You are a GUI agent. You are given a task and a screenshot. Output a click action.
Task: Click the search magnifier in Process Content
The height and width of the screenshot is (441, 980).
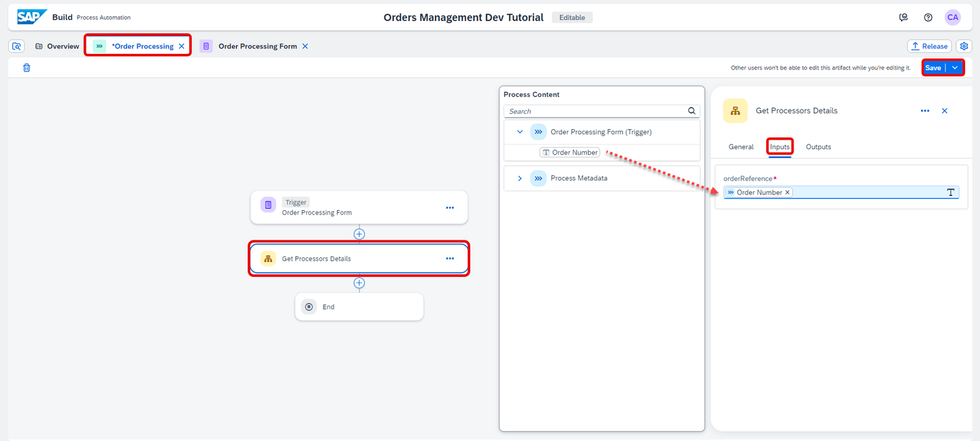(691, 111)
